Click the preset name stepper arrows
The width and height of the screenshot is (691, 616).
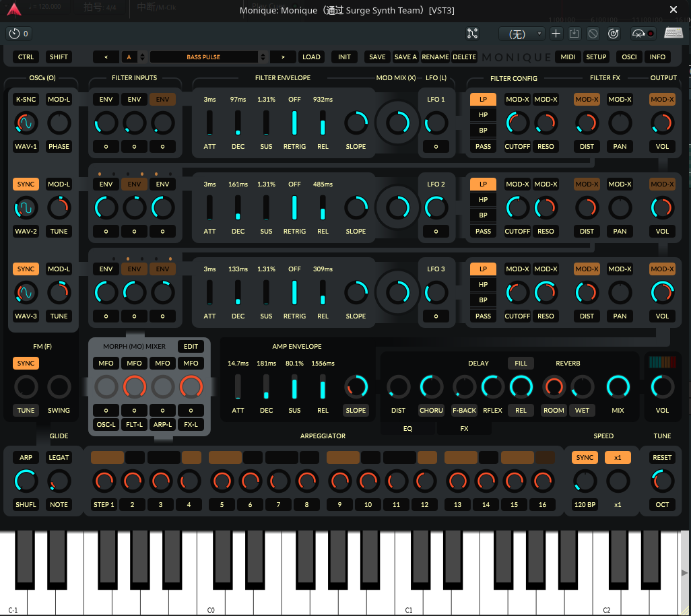click(x=263, y=57)
